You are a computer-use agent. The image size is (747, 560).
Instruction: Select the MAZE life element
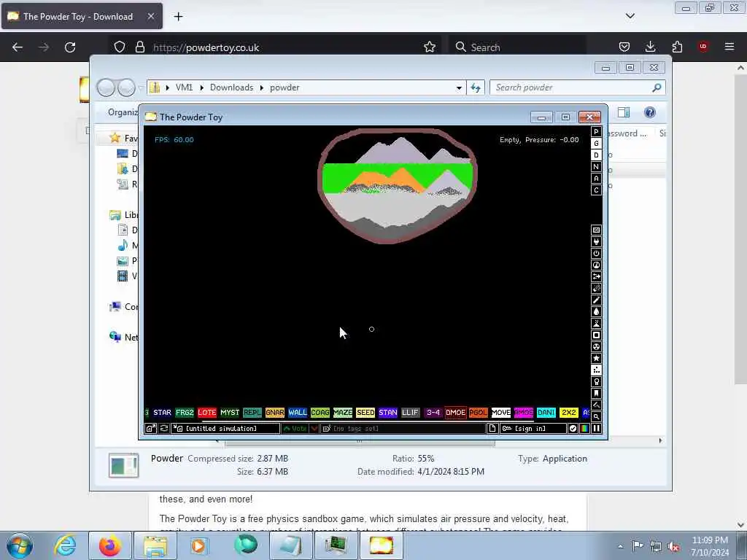pos(343,413)
